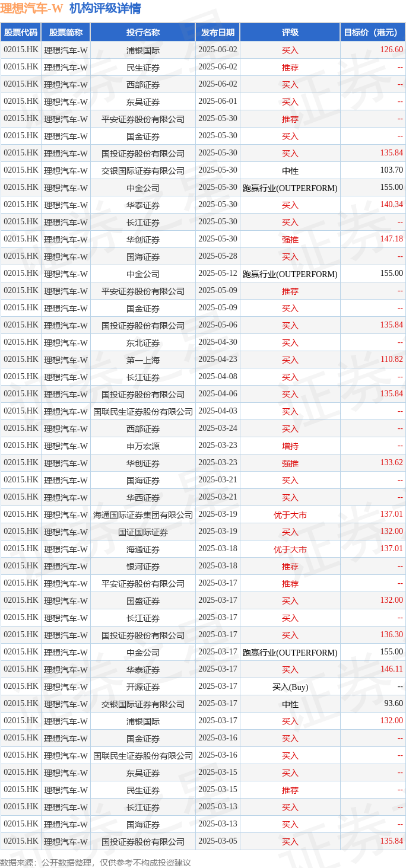This screenshot has width=406, height=868.
Task: Click the 增持 rating
Action: point(290,446)
